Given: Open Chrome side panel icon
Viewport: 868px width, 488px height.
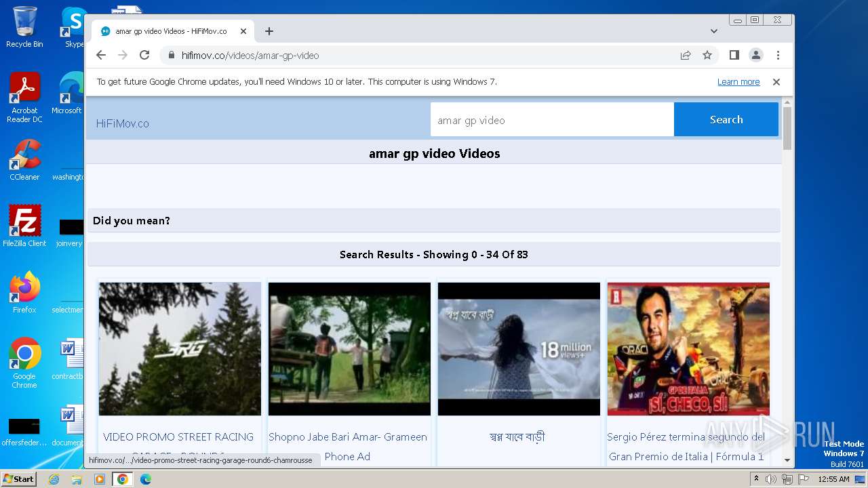Looking at the screenshot, I should [734, 55].
